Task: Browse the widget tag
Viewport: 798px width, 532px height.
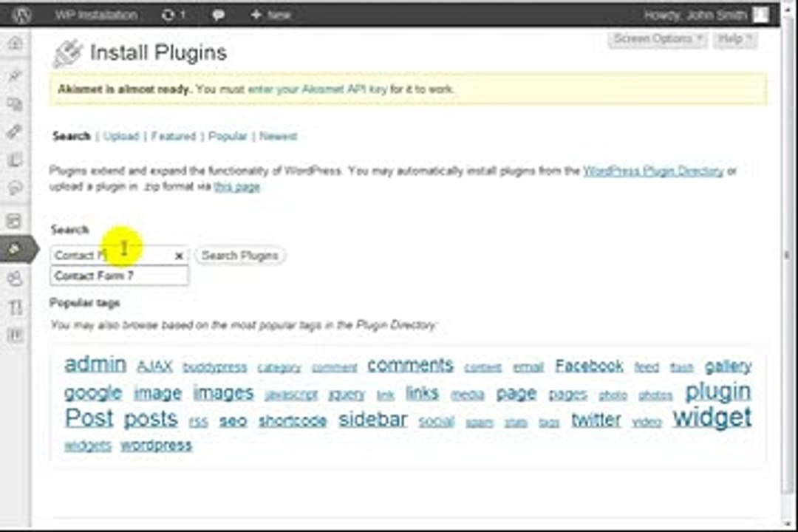Action: 712,417
